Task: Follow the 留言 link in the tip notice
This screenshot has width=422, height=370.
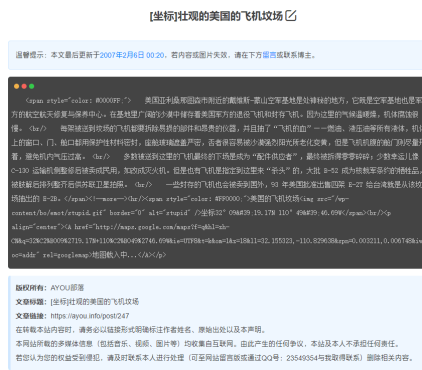Action: [269, 55]
